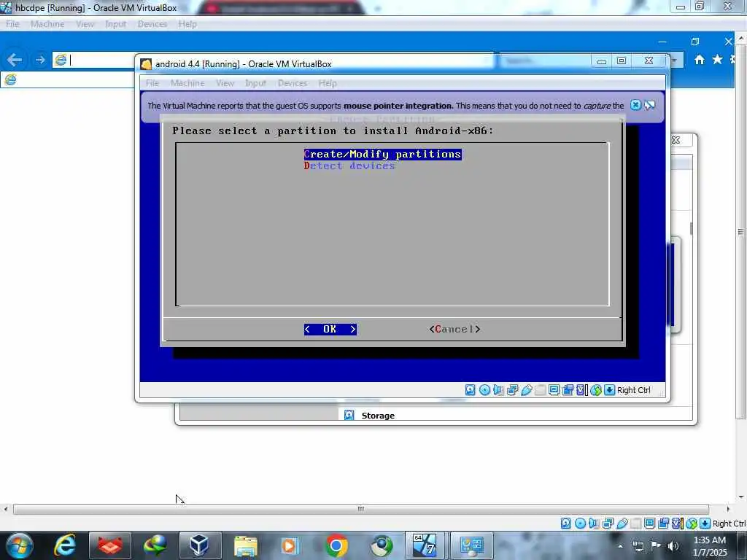Screen dimensions: 747x560
Task: Click display indicator in android 4.4 status bar
Action: [554, 390]
